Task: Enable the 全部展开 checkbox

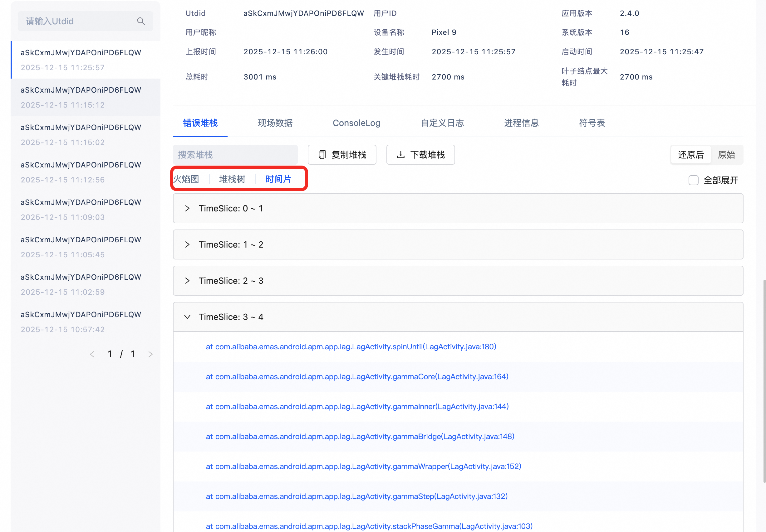Action: [693, 180]
